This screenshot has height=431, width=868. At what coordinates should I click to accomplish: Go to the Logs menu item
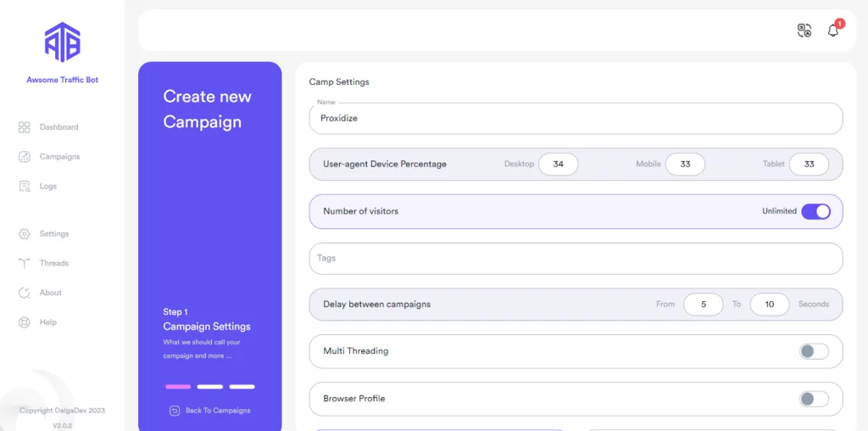pos(48,187)
